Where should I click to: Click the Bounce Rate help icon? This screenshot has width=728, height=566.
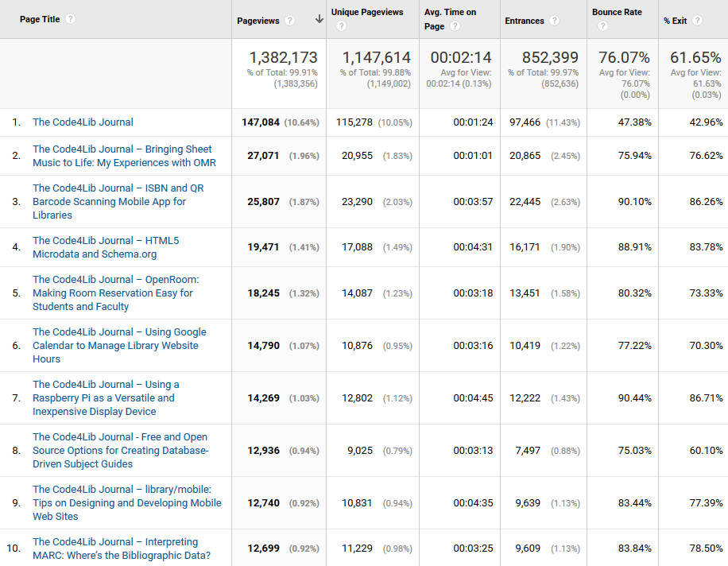click(602, 26)
